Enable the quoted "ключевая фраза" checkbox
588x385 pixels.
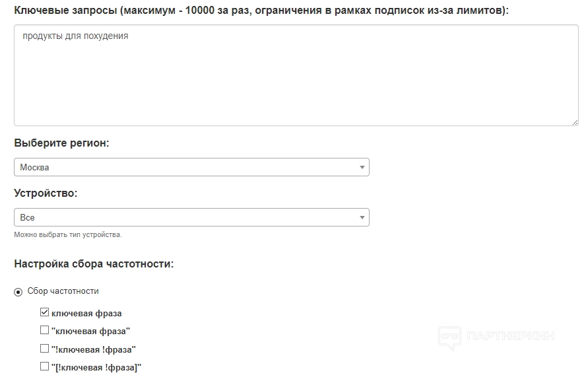[x=45, y=331]
